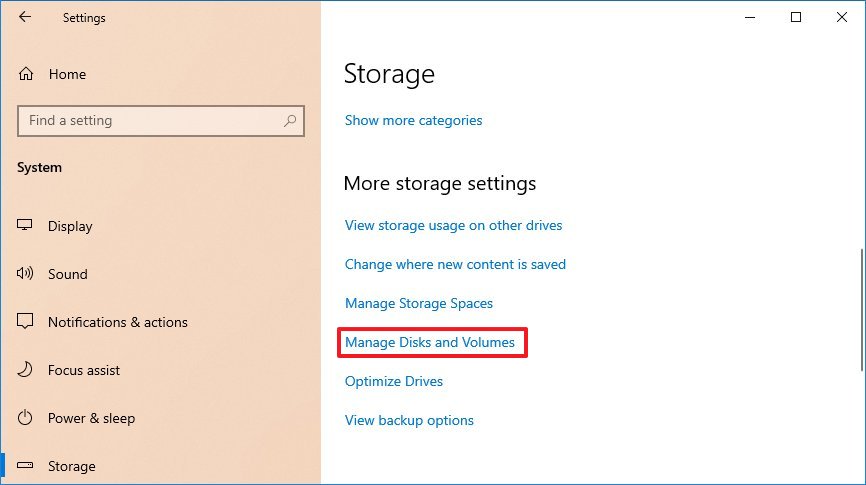Click the Home icon in sidebar
866x485 pixels.
tap(26, 74)
